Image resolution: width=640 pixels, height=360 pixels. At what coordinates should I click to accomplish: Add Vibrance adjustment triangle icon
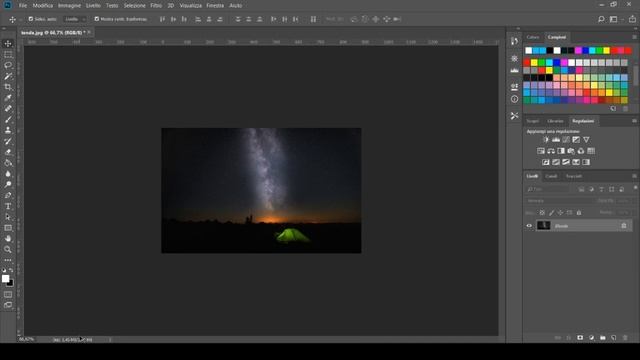(x=586, y=140)
